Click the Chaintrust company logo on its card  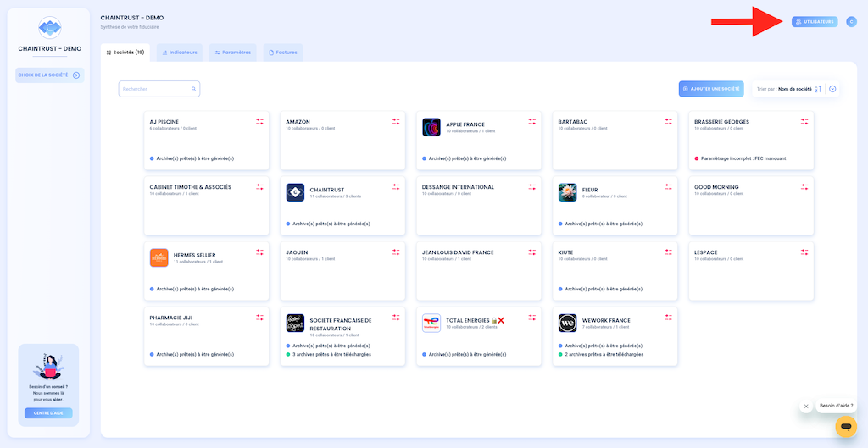(295, 192)
